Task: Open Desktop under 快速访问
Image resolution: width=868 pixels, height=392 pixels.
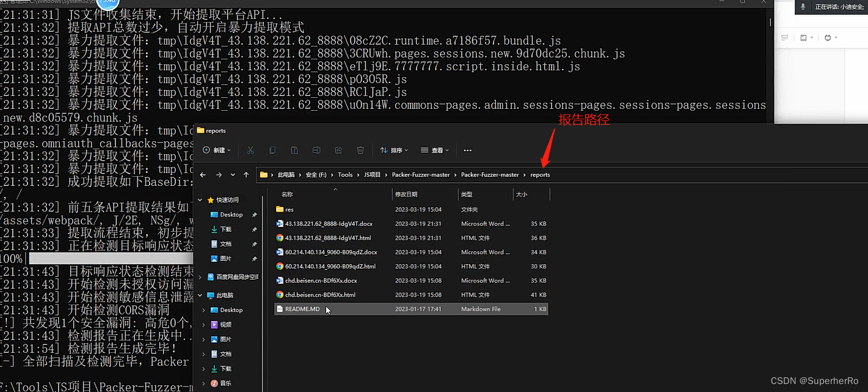Action: tap(232, 215)
